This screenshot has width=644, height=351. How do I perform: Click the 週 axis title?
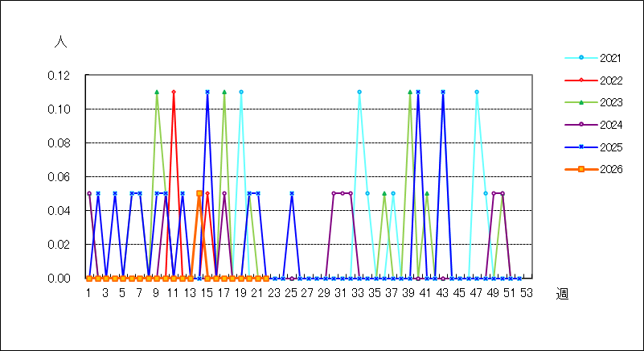coord(562,294)
